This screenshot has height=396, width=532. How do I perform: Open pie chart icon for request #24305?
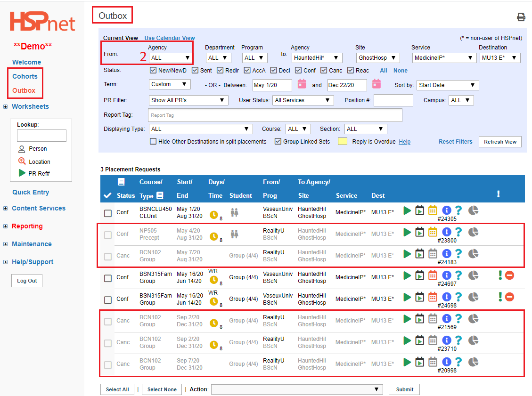tap(473, 210)
